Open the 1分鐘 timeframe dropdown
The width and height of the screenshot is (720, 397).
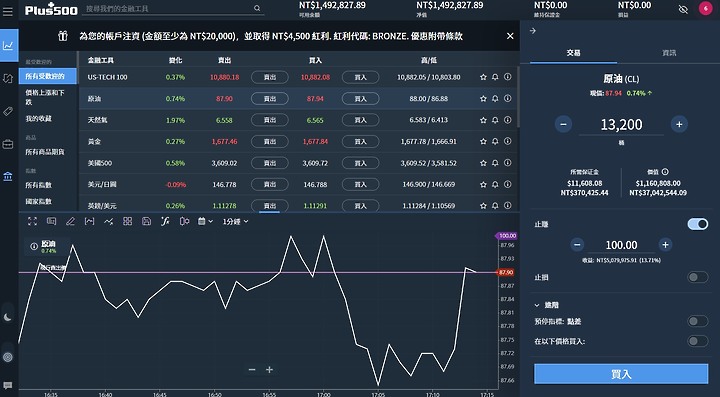[x=236, y=221]
